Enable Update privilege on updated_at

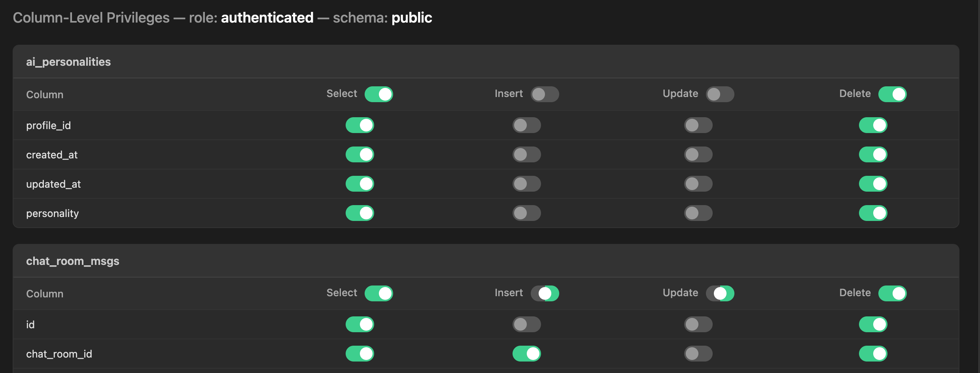click(698, 184)
